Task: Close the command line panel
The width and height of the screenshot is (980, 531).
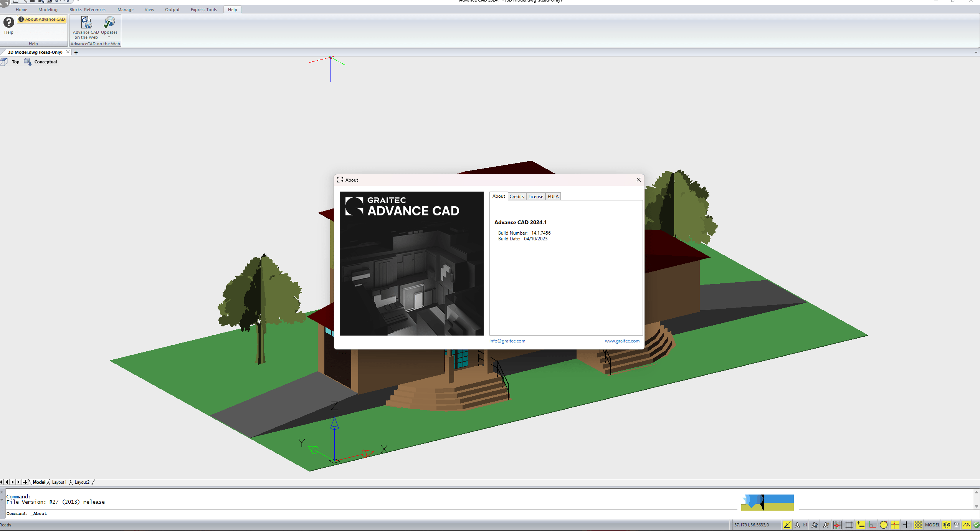Action: click(x=2, y=492)
